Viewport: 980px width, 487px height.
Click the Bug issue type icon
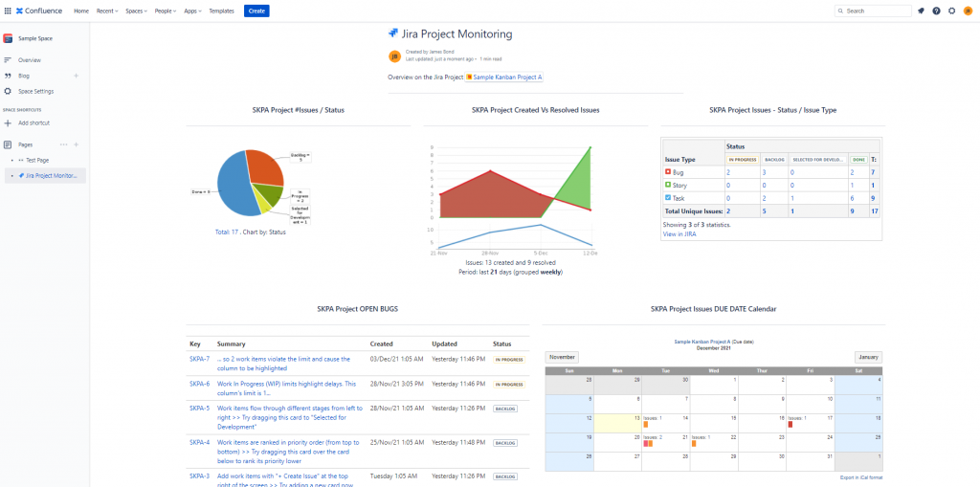667,171
